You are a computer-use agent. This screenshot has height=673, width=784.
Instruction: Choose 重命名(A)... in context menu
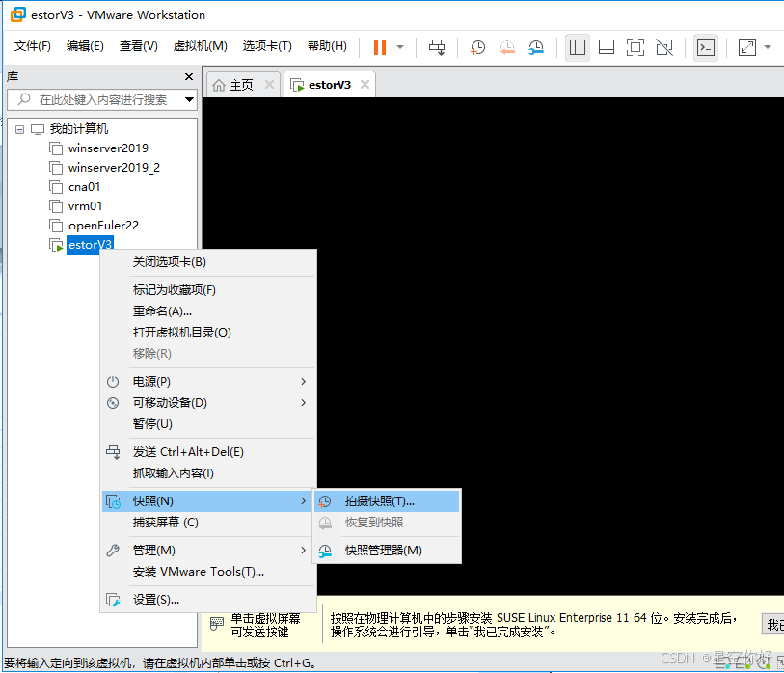(x=208, y=311)
